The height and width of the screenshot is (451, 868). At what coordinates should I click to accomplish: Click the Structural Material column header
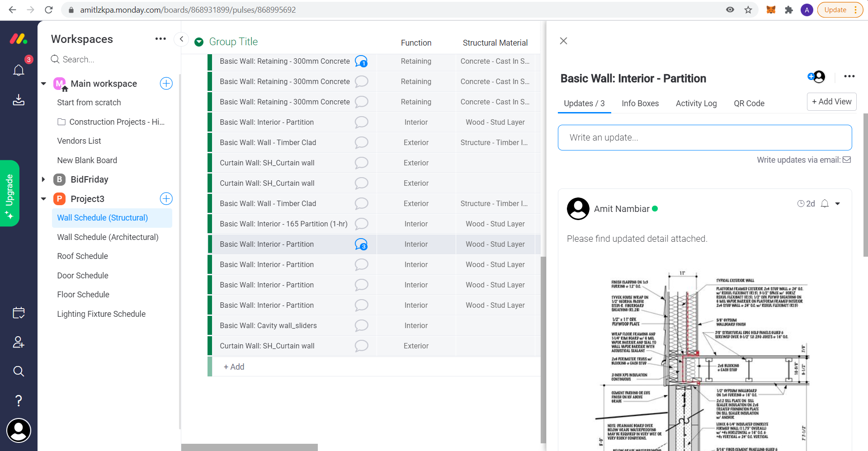pos(495,43)
